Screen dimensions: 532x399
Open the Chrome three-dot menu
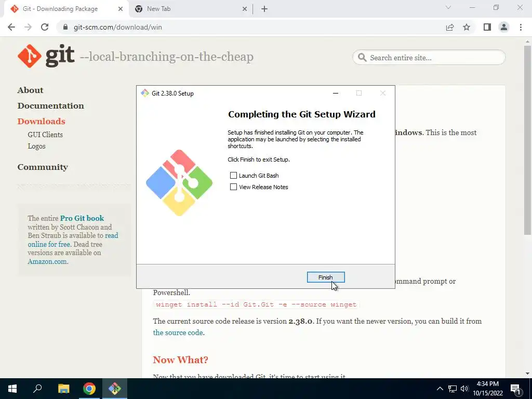521,27
